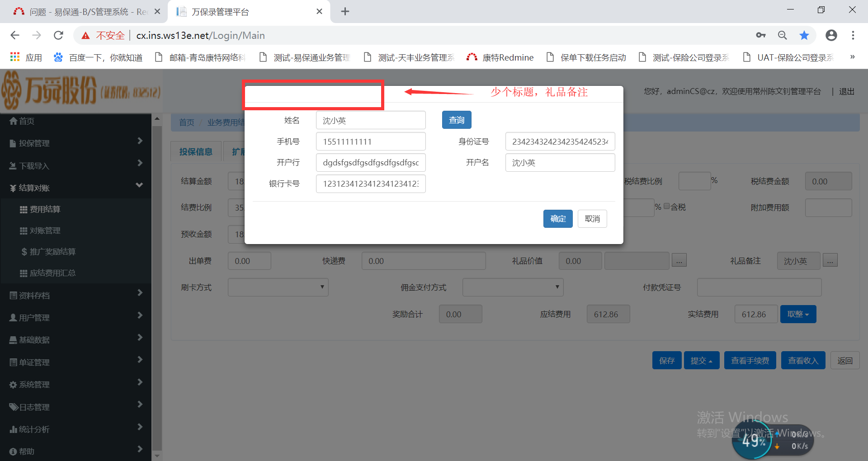Click the 付款凭证号 input field
The image size is (868, 461).
coord(759,287)
